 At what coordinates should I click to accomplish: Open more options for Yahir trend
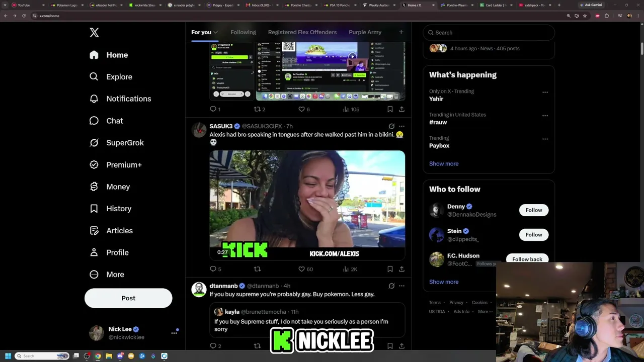click(545, 92)
